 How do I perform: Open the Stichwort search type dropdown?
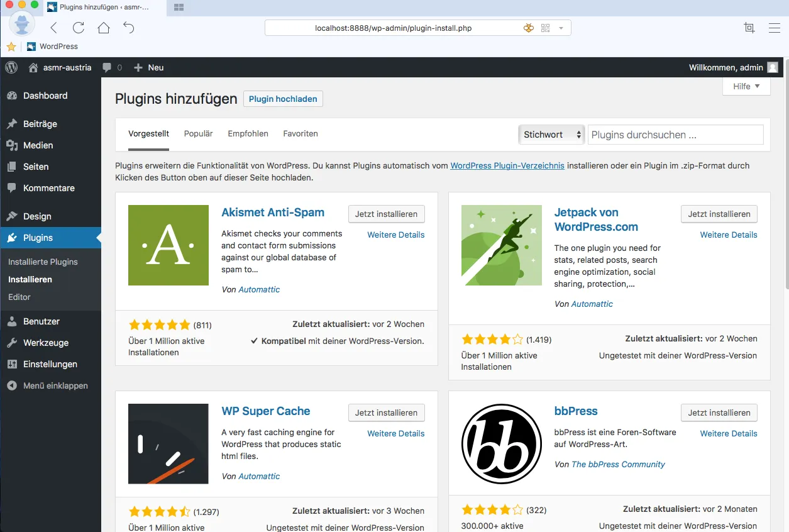(551, 135)
